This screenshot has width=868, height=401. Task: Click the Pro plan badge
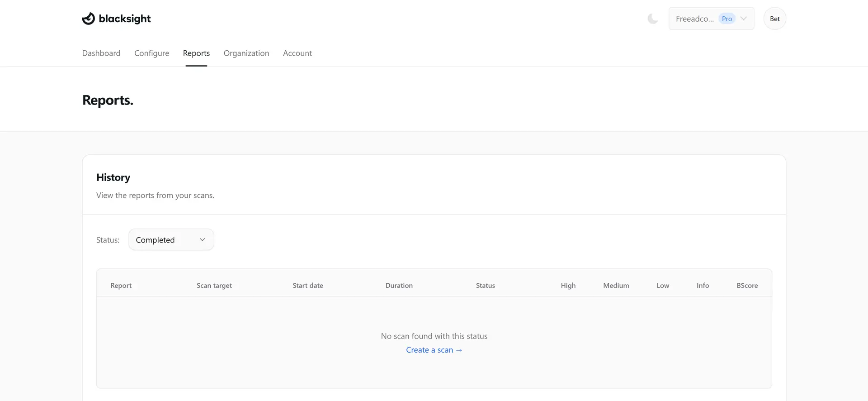pos(726,19)
